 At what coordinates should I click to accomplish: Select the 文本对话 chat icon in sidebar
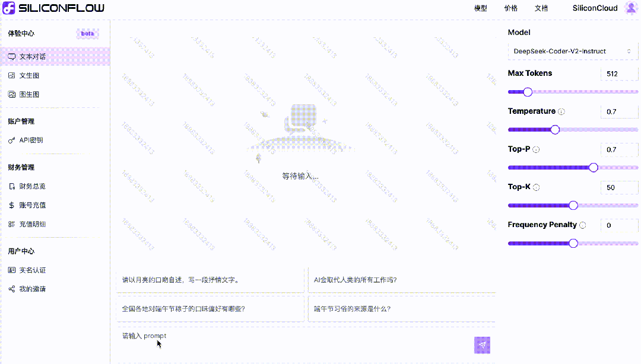pos(12,56)
